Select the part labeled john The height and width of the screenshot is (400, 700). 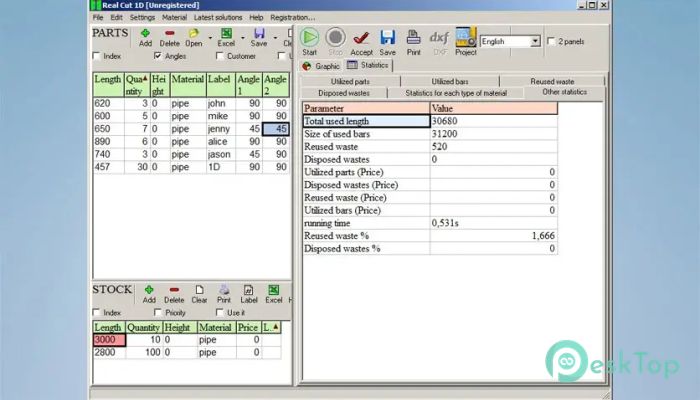221,104
